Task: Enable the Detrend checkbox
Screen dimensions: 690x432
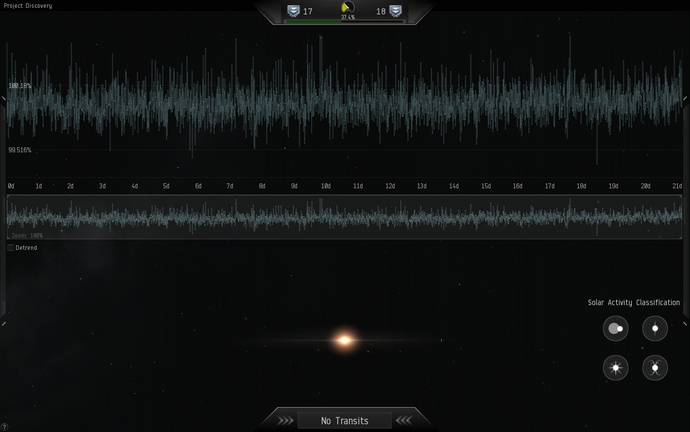Action: click(x=11, y=248)
